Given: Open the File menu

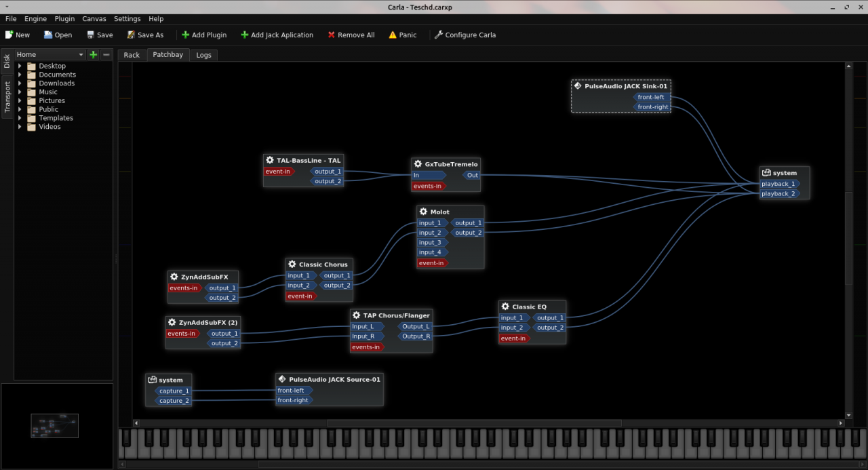Looking at the screenshot, I should [x=11, y=19].
